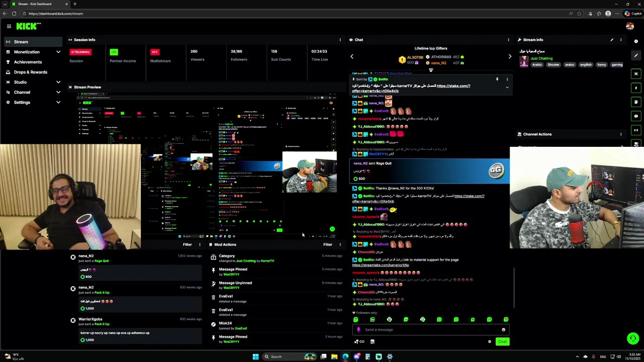Reload the browser page

[x=14, y=14]
